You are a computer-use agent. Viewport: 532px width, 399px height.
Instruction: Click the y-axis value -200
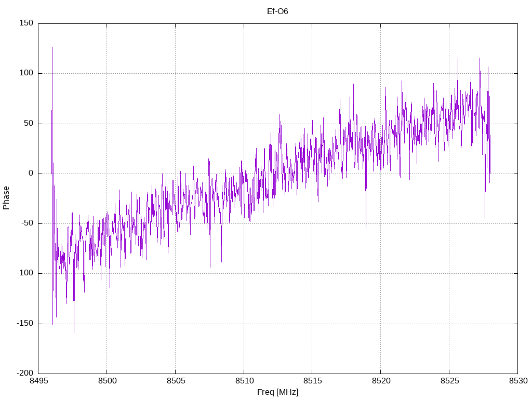tap(25, 373)
